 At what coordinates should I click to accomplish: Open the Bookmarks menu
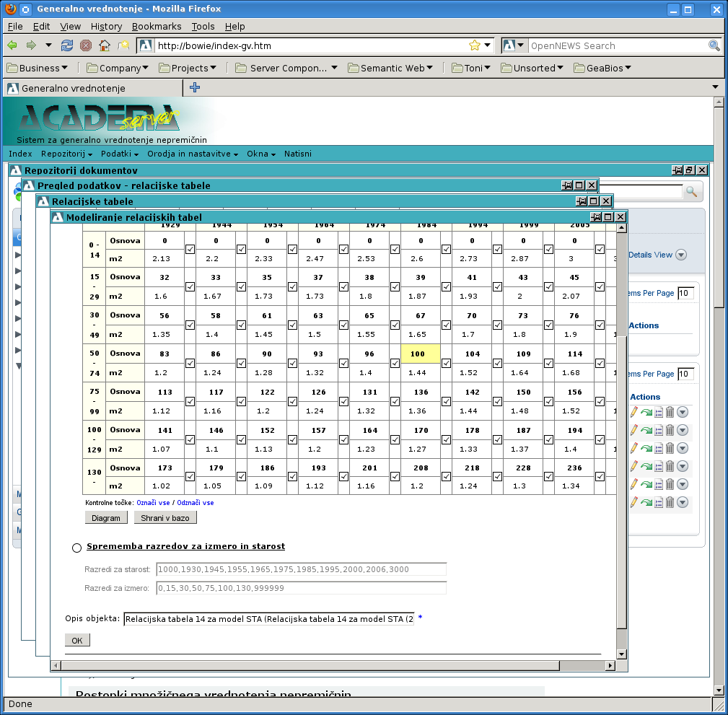157,26
